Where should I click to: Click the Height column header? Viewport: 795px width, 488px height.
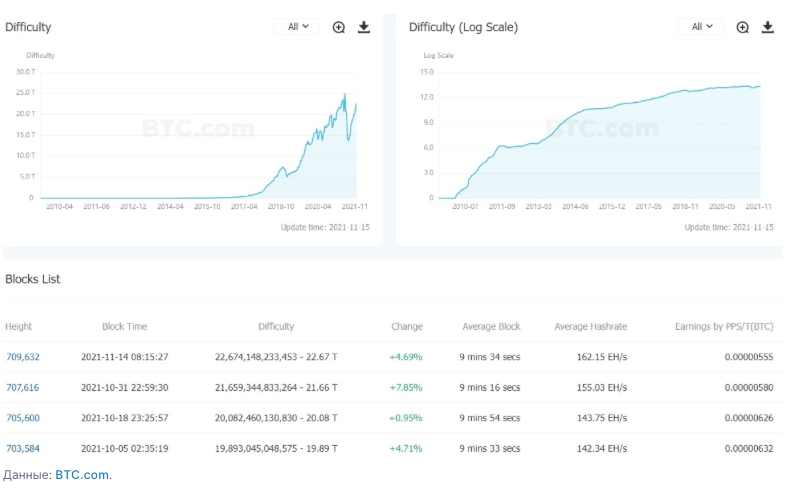(19, 327)
